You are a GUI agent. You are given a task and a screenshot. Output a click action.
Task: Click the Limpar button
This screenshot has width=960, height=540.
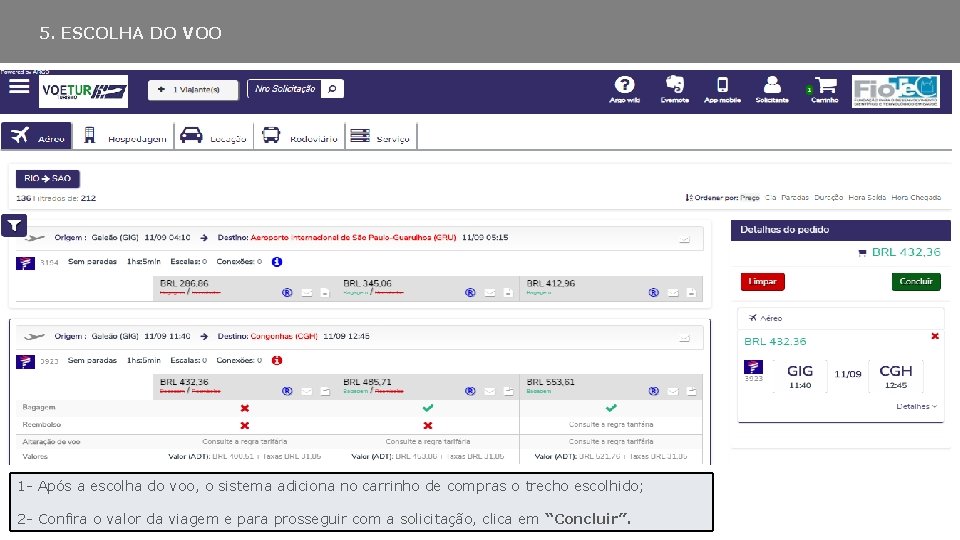point(763,282)
